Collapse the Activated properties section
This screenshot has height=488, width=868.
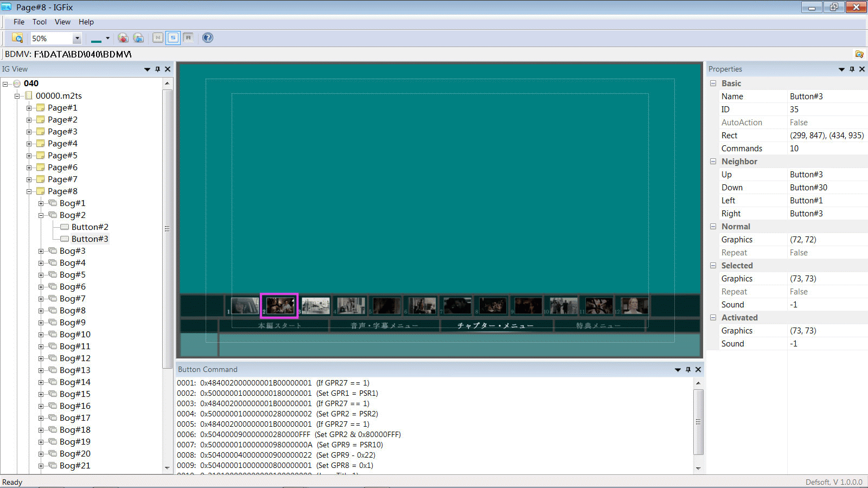[713, 318]
